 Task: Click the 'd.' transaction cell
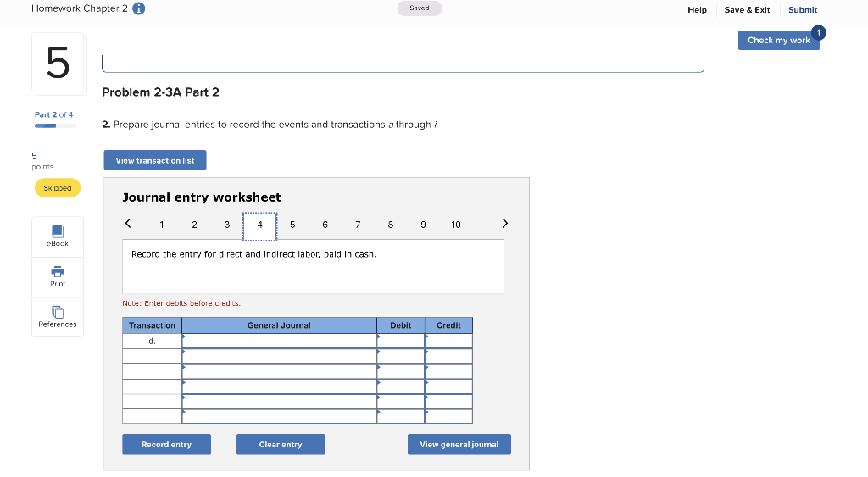[153, 341]
